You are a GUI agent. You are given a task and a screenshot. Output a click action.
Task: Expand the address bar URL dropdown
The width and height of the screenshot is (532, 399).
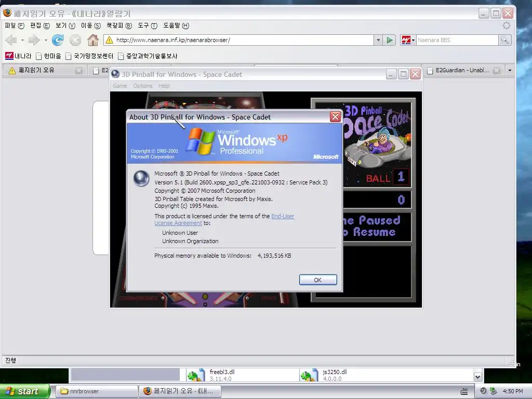click(x=378, y=40)
